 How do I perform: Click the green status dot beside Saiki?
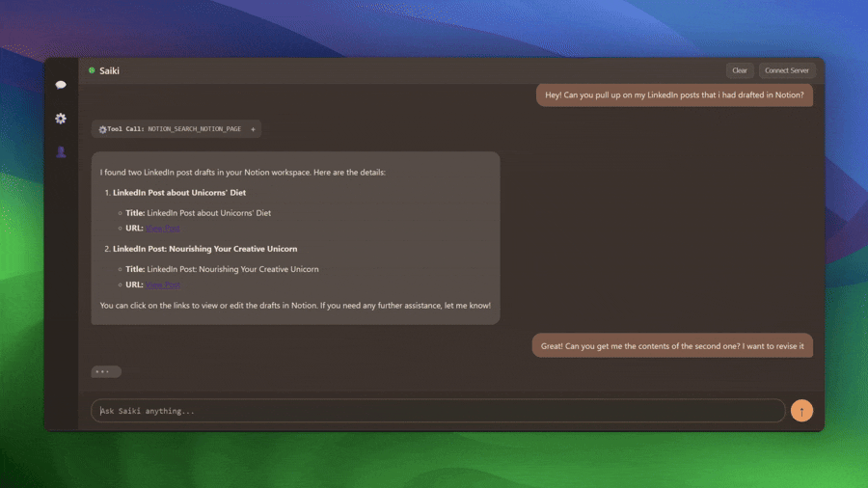click(92, 70)
